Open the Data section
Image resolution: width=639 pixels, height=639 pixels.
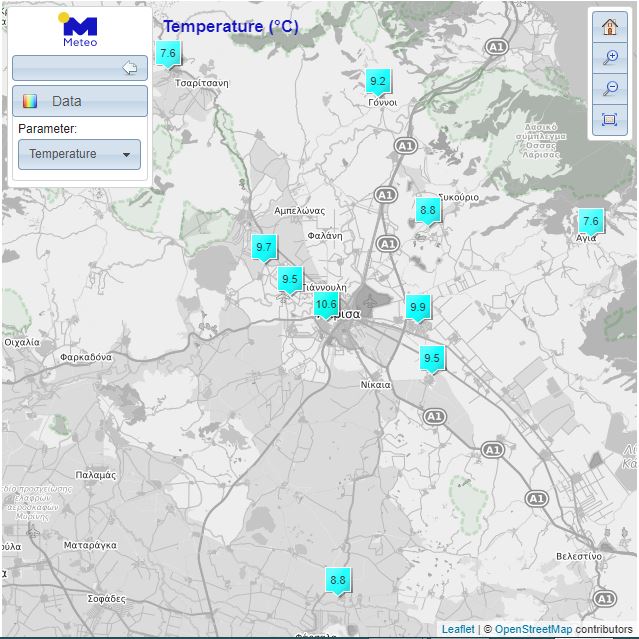(x=80, y=101)
